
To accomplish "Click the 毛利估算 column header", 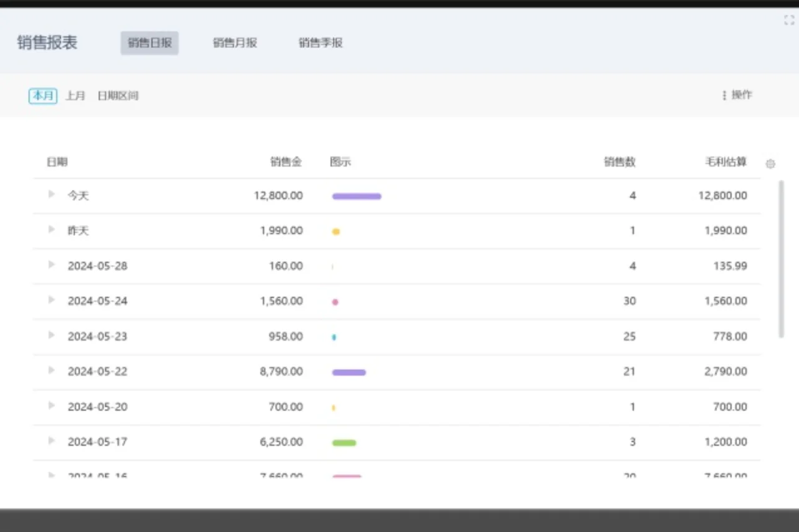I will point(726,162).
